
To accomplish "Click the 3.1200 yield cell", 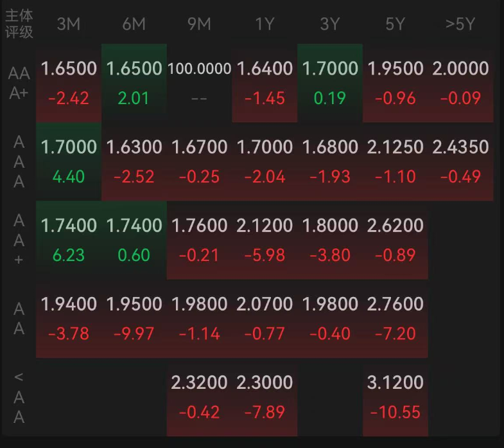I will pyautogui.click(x=395, y=382).
